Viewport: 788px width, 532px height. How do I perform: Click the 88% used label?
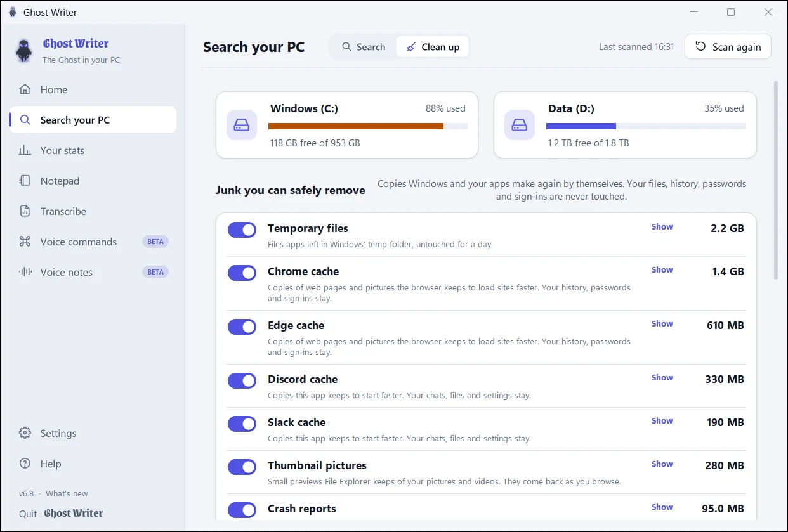click(x=445, y=108)
